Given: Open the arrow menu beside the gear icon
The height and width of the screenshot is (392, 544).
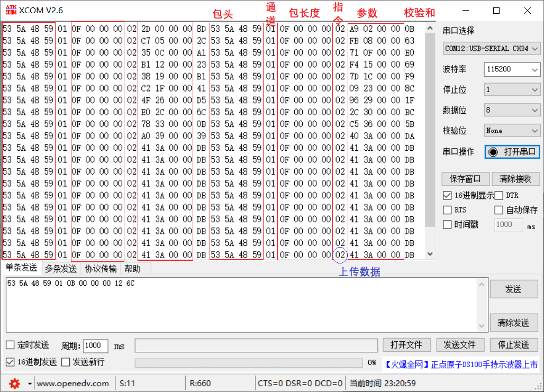Looking at the screenshot, I should click(30, 384).
